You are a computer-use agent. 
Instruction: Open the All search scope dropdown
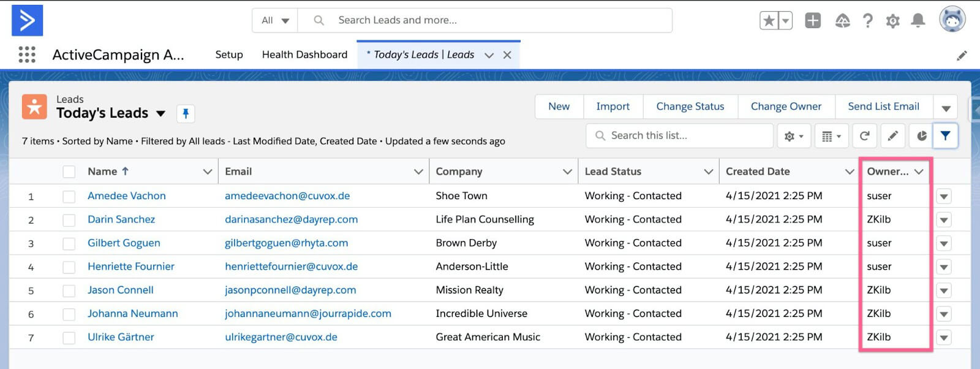tap(275, 20)
